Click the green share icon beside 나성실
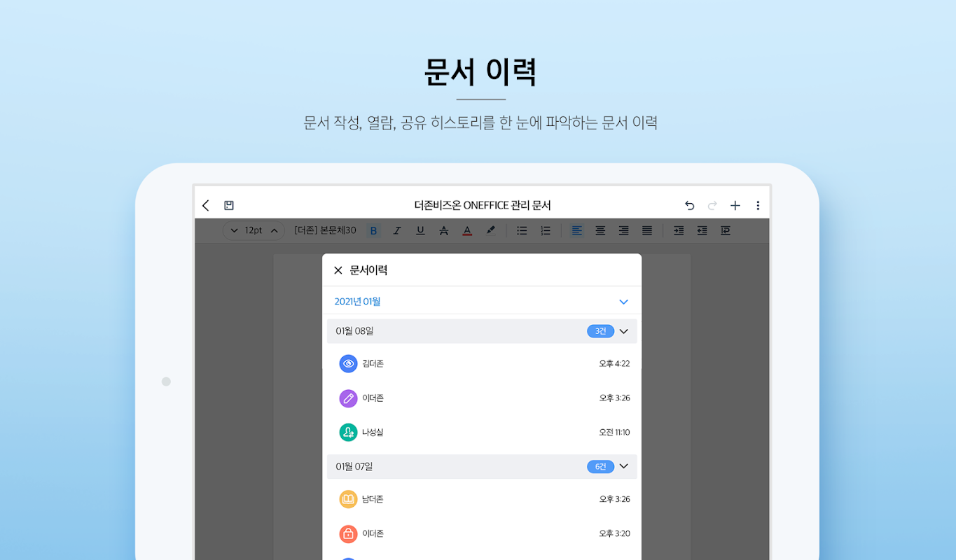This screenshot has width=956, height=560. [348, 433]
